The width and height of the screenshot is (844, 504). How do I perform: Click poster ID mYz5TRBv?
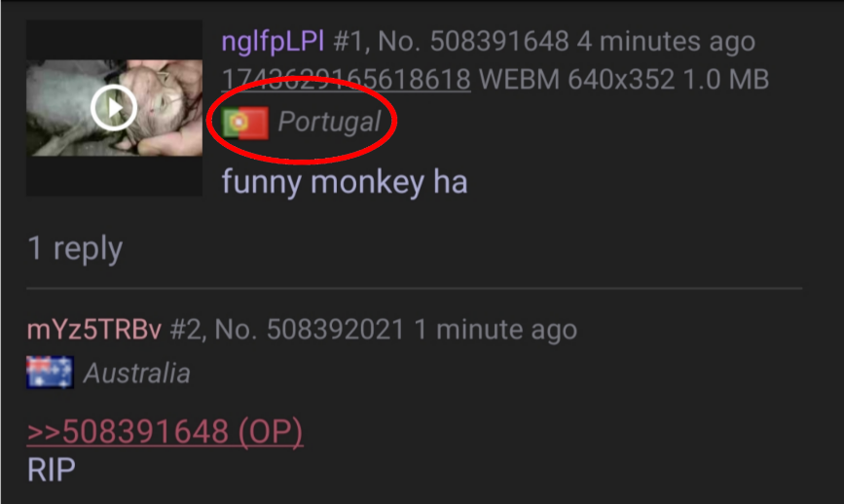point(93,329)
